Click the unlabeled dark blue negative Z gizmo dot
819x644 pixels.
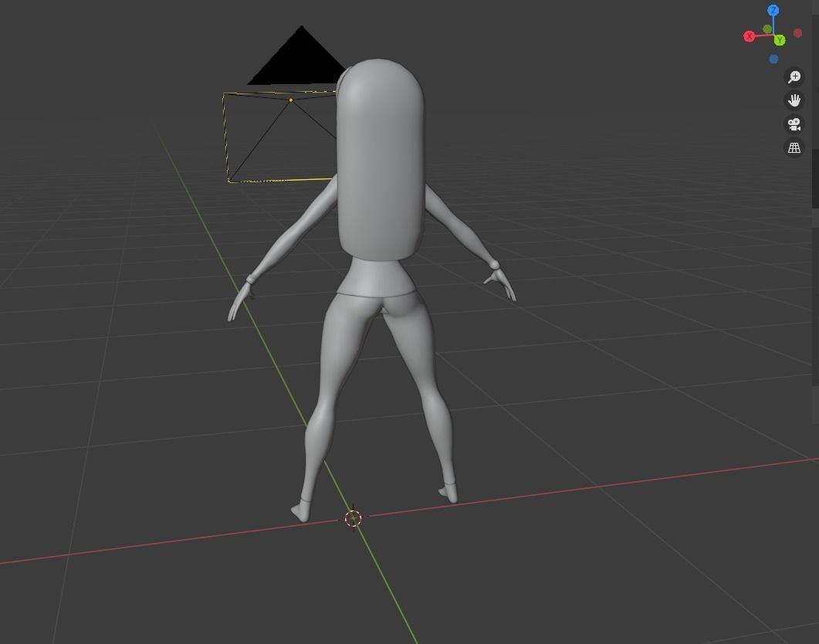click(773, 59)
